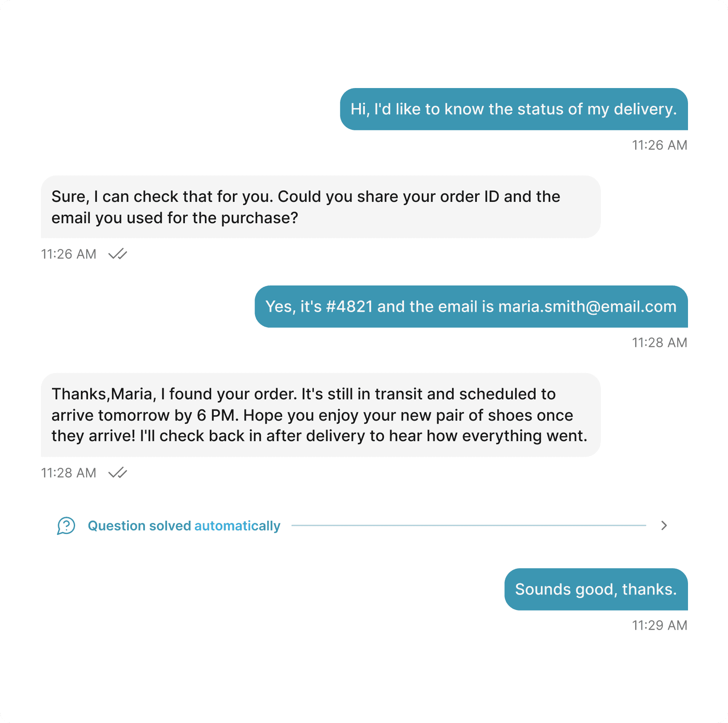This screenshot has width=728, height=723.
Task: Open the "Question solved automatically" label
Action: pos(184,526)
